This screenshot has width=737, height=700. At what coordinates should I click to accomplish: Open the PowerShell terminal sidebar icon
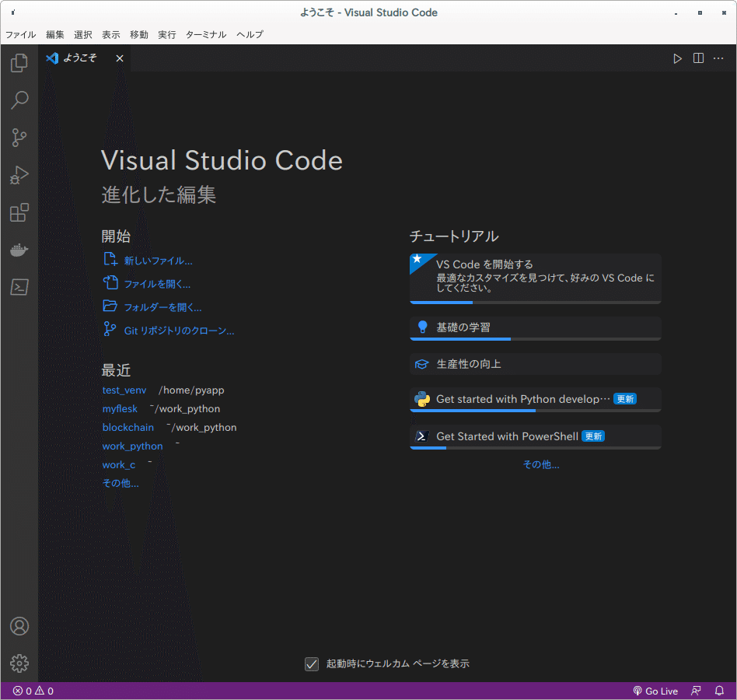coord(19,287)
